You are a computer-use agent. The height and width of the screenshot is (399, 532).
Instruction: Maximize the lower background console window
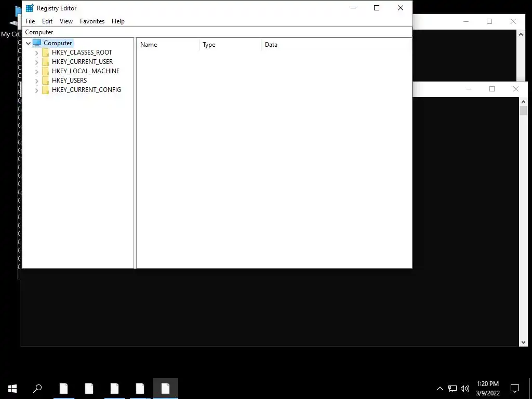pyautogui.click(x=492, y=89)
